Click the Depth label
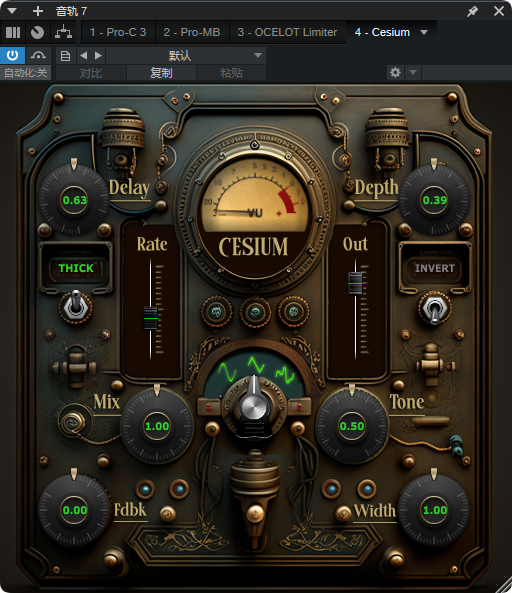Viewport: 512px width, 593px height. (x=376, y=188)
